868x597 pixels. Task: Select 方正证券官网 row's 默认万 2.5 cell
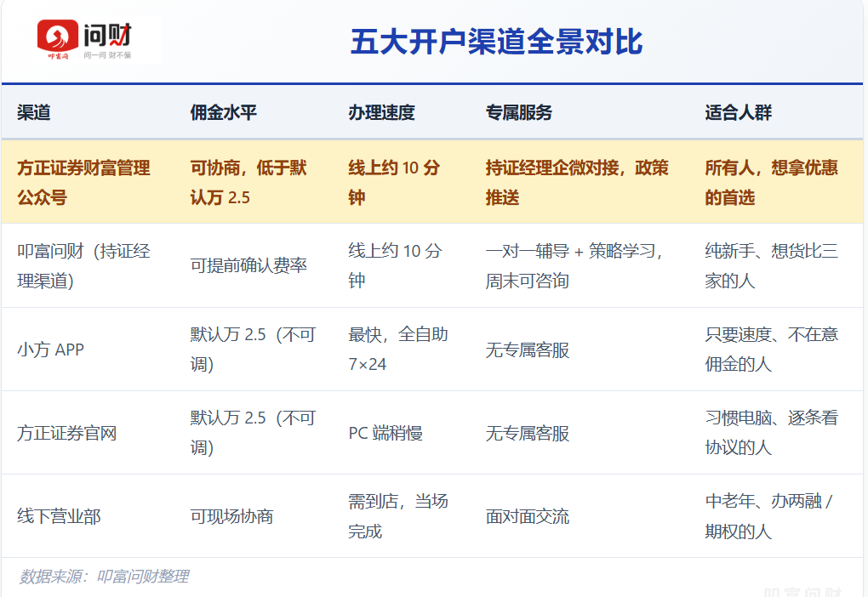tap(253, 432)
